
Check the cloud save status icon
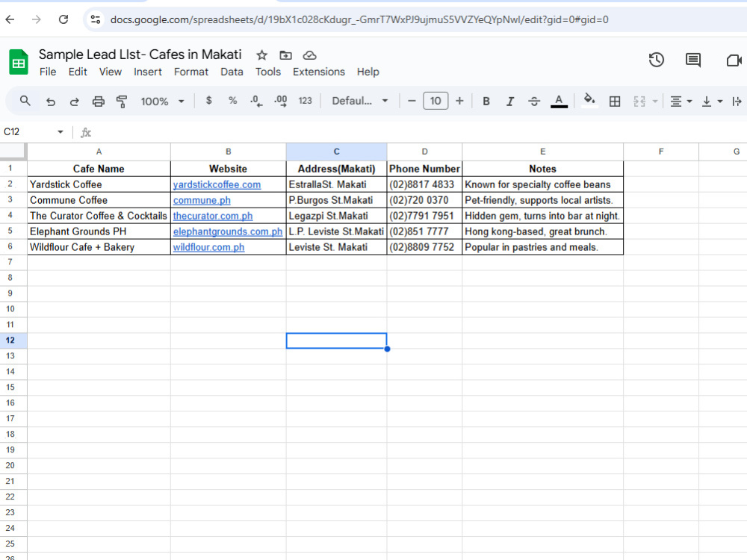(x=310, y=55)
